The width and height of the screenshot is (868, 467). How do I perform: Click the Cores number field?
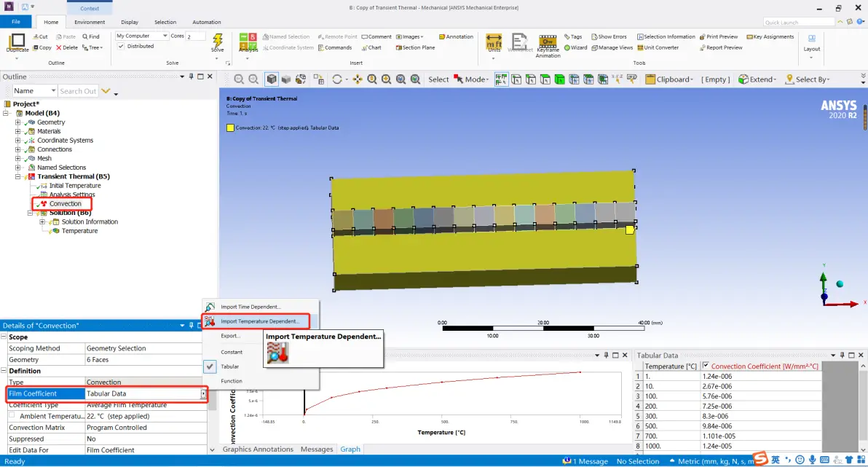coord(195,36)
